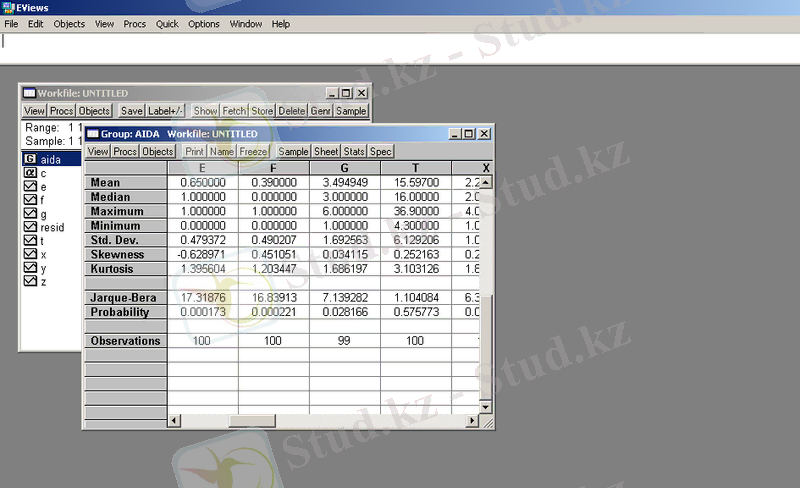Select the aida group object icon

pos(30,159)
